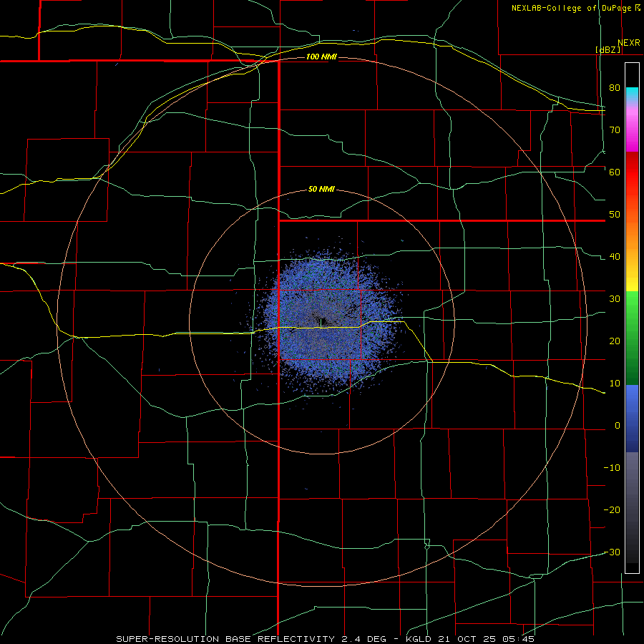
Task: Click the -30 value on dBZ scale
Action: [x=612, y=553]
